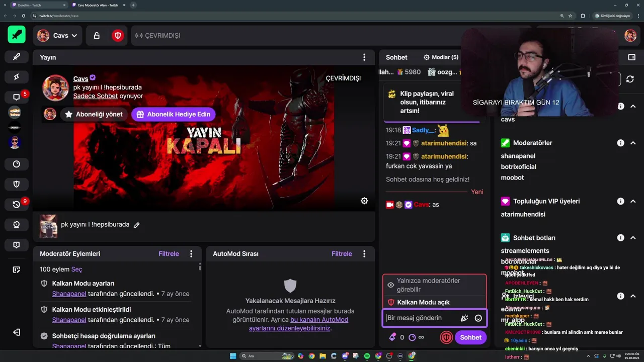The image size is (644, 362).
Task: Click atarimuhendisi username beside message 'sa'
Action: coord(444,143)
